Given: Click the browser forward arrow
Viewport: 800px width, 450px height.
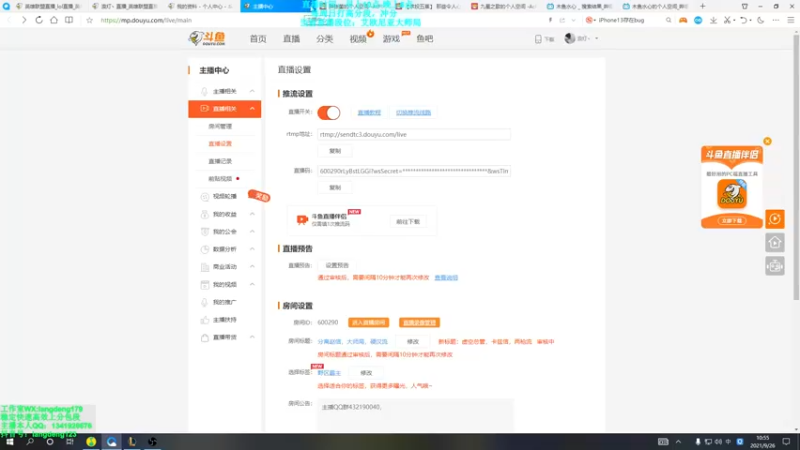Looking at the screenshot, I should click(24, 20).
